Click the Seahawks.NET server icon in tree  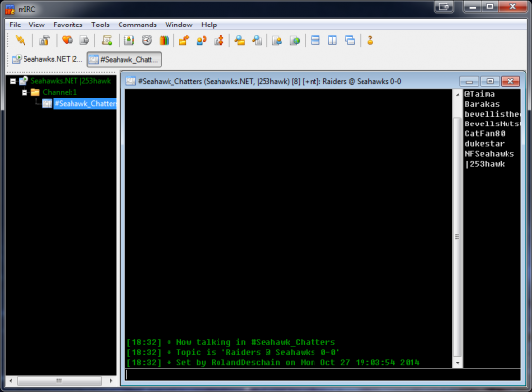click(x=24, y=81)
